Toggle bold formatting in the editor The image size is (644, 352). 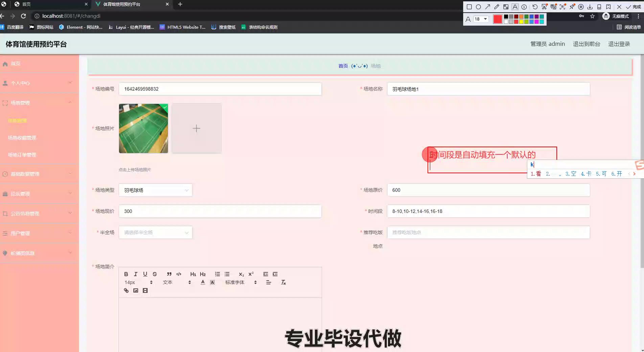pos(126,274)
